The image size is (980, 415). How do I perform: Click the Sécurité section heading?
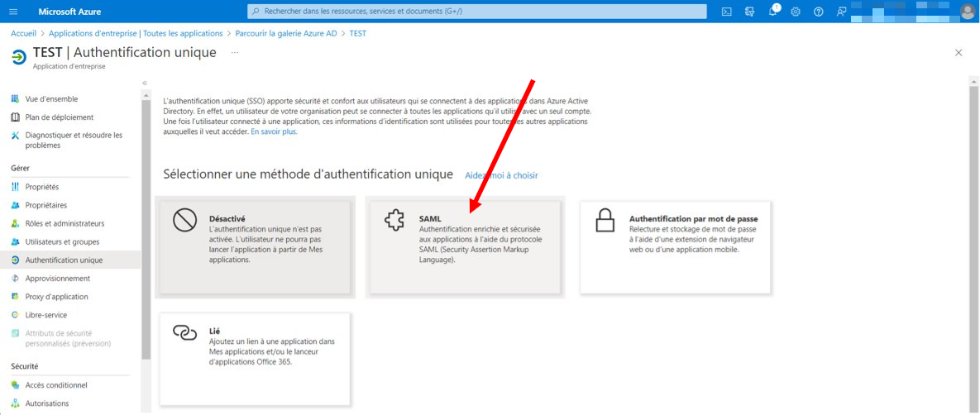24,366
